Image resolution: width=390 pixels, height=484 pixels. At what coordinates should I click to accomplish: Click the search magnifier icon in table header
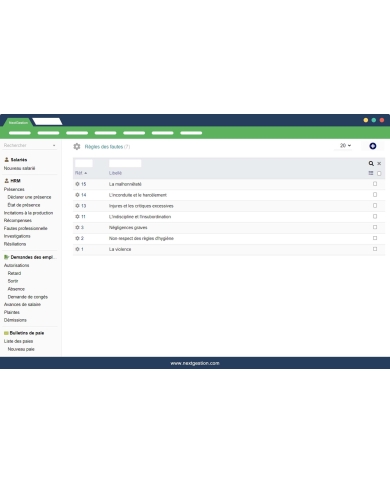click(x=371, y=163)
